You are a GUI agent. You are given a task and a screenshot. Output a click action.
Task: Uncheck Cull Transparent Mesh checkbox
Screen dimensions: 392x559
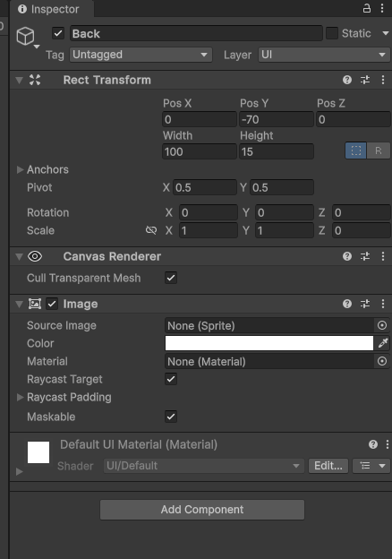click(x=171, y=278)
